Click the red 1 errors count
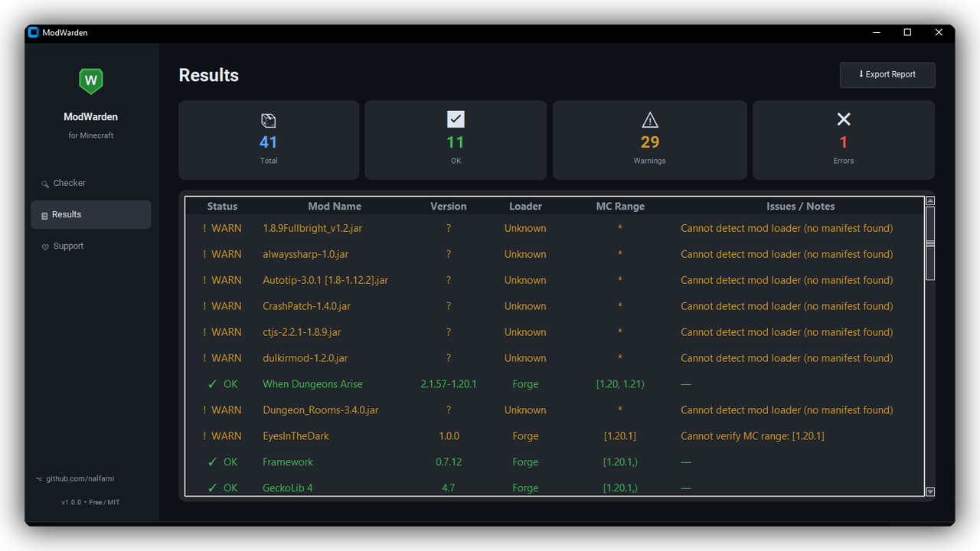980x551 pixels. (x=844, y=142)
